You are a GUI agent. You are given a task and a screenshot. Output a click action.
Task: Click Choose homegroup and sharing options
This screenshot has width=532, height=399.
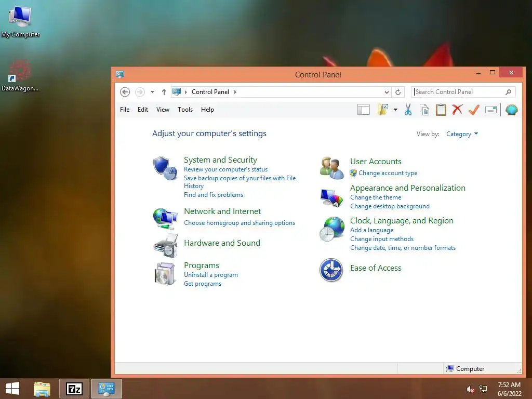pos(240,223)
